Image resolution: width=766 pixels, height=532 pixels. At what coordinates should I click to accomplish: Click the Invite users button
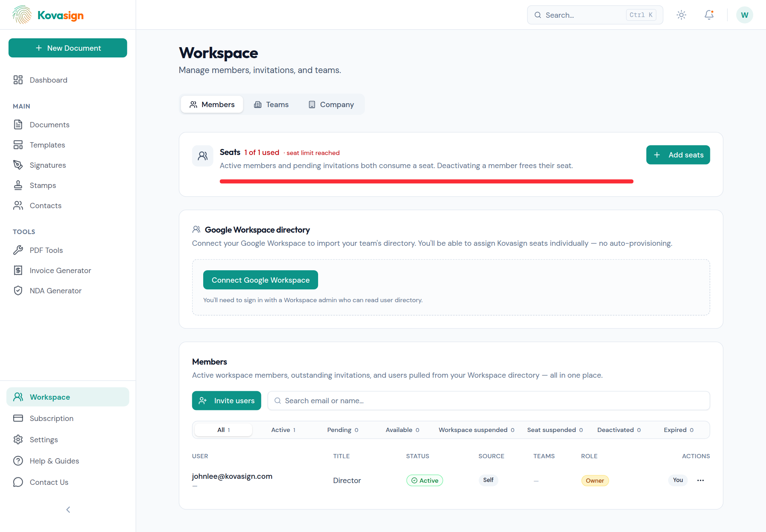coord(227,401)
